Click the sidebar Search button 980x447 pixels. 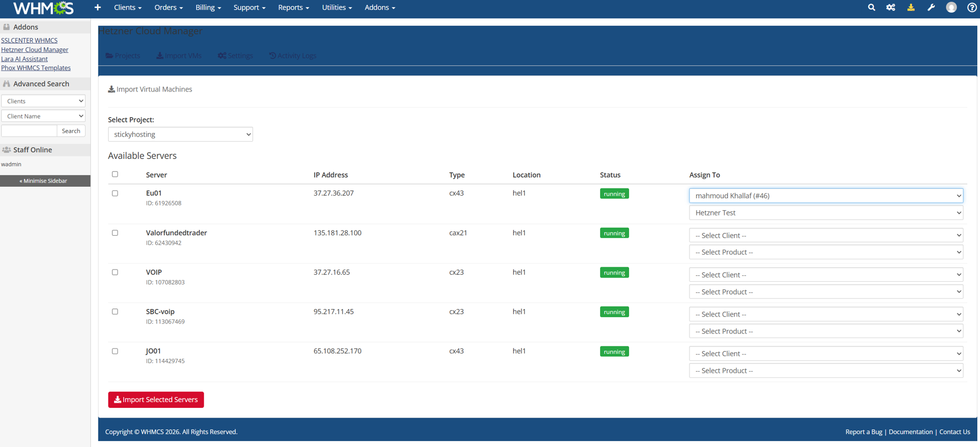click(71, 131)
